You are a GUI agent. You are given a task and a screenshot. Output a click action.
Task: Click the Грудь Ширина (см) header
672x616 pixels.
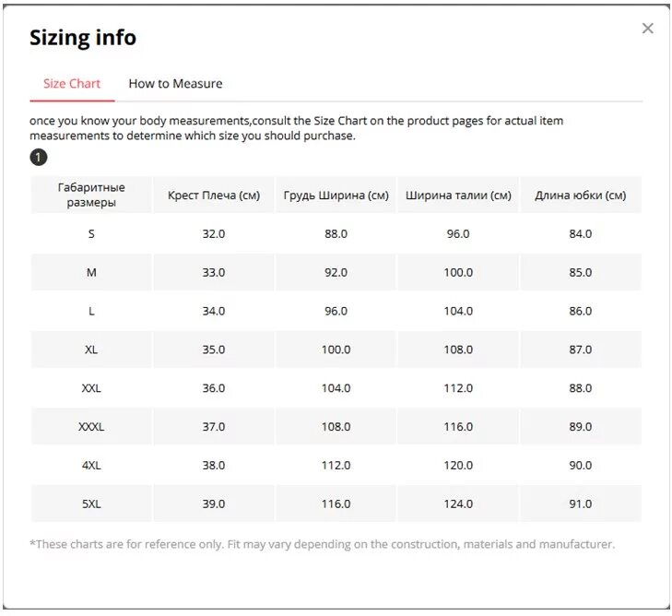[x=336, y=195]
